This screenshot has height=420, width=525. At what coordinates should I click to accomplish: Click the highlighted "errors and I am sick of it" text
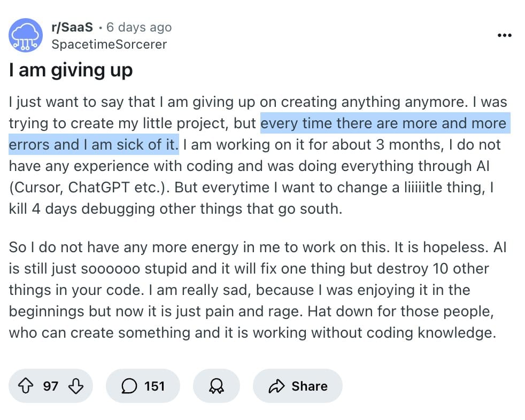click(94, 144)
